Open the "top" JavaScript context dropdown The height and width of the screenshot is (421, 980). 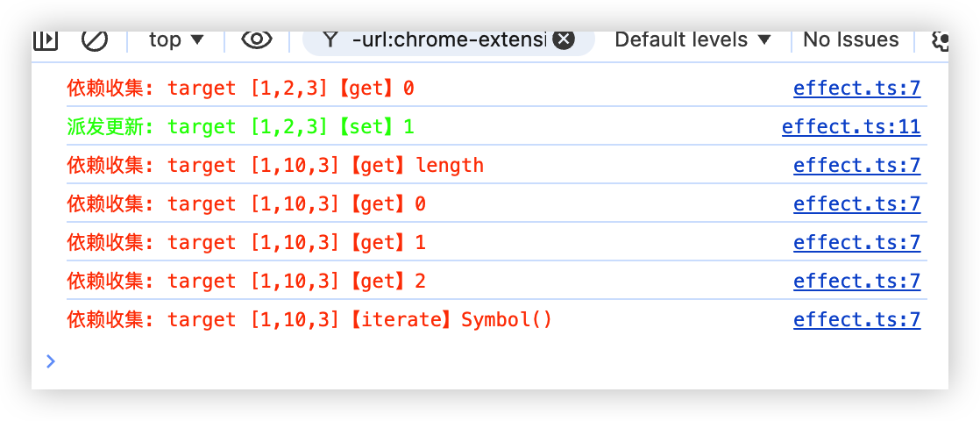coord(175,39)
